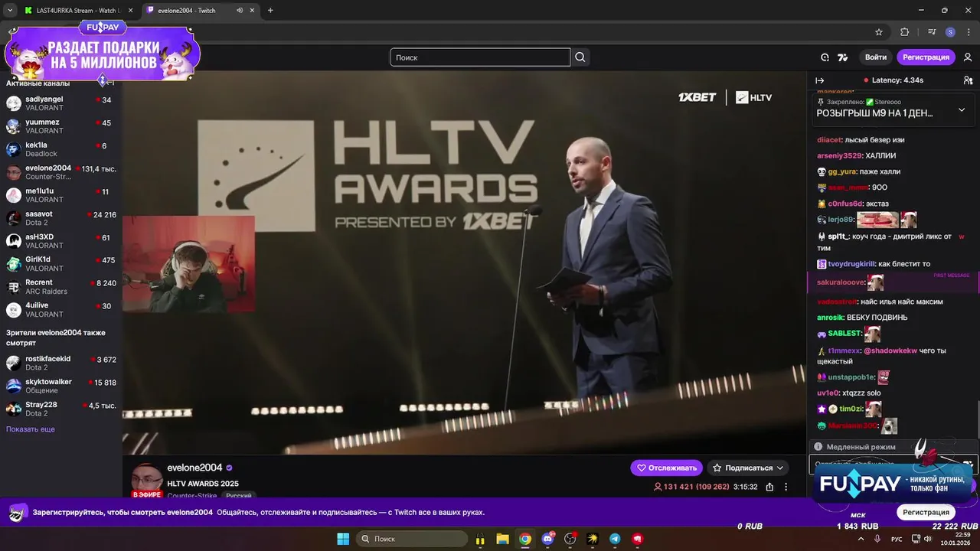The width and height of the screenshot is (980, 551).
Task: Click the share stream icon
Action: tap(769, 487)
